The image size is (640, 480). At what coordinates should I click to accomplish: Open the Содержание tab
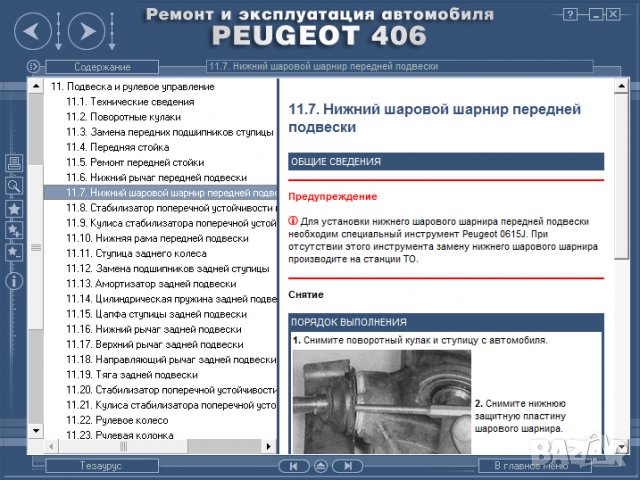[x=102, y=67]
